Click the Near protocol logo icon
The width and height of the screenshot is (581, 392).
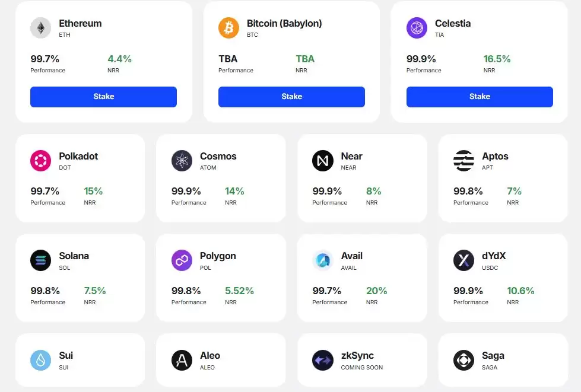point(323,161)
